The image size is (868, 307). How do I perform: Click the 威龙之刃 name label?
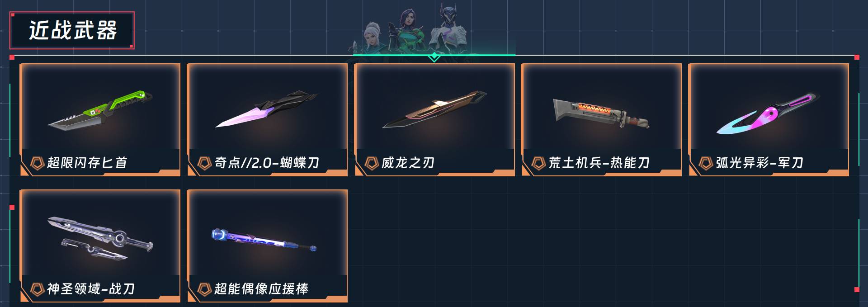408,163
